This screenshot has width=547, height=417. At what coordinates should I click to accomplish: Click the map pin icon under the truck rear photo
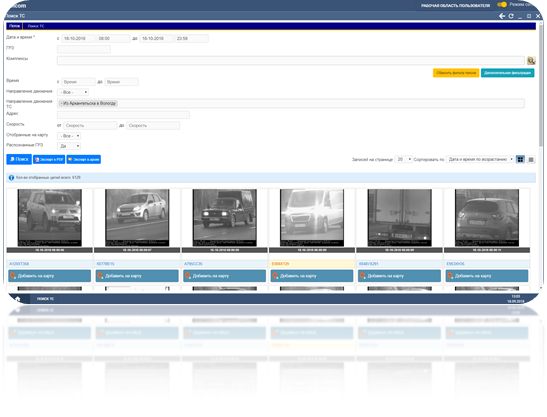coord(363,276)
